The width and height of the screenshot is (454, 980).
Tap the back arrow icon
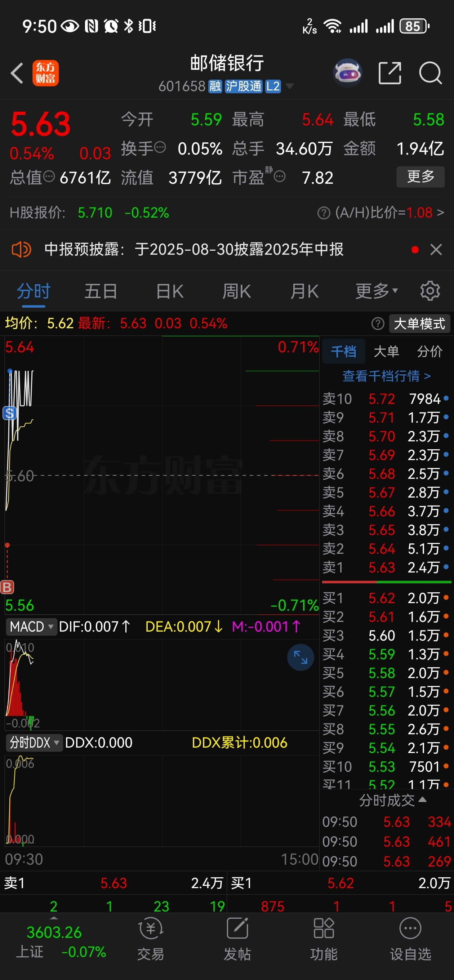(17, 73)
